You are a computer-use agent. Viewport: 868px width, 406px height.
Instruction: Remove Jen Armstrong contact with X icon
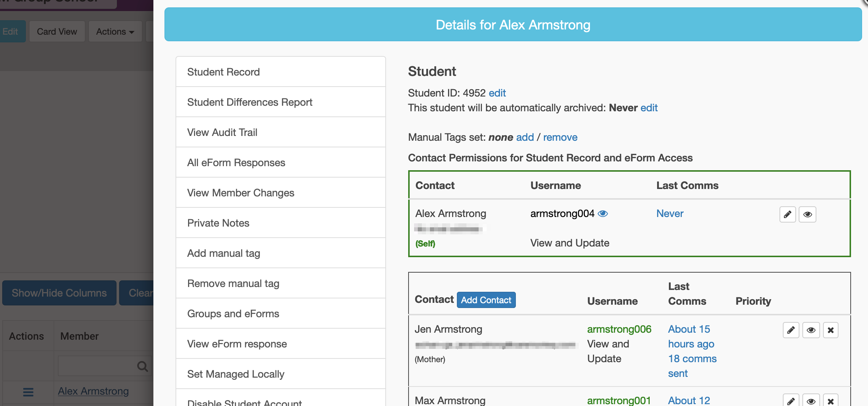[830, 330]
